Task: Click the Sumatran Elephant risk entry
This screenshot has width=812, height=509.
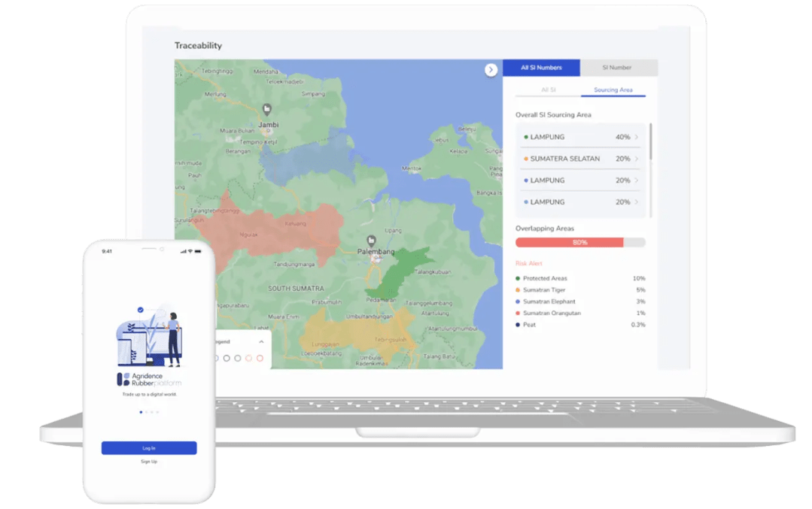Action: [580, 301]
